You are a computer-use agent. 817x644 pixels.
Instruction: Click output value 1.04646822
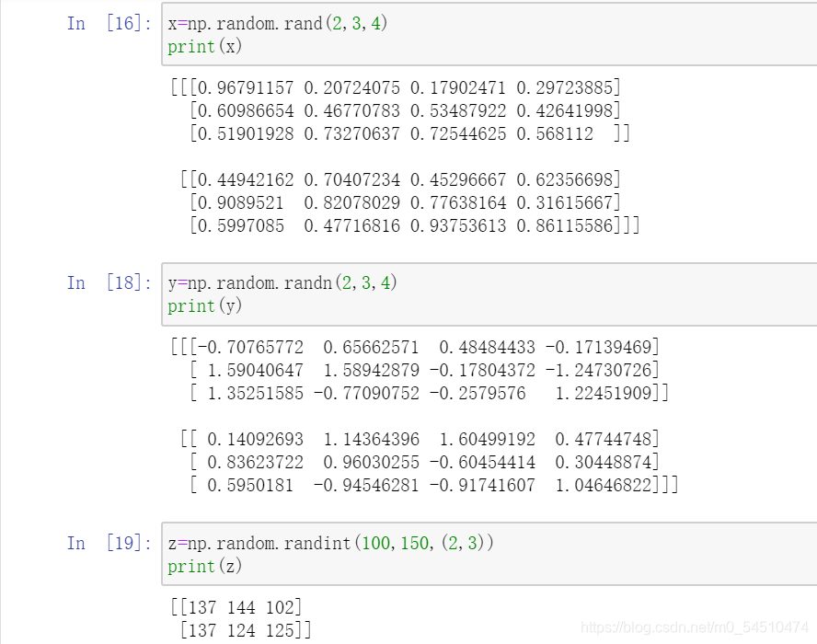[604, 485]
